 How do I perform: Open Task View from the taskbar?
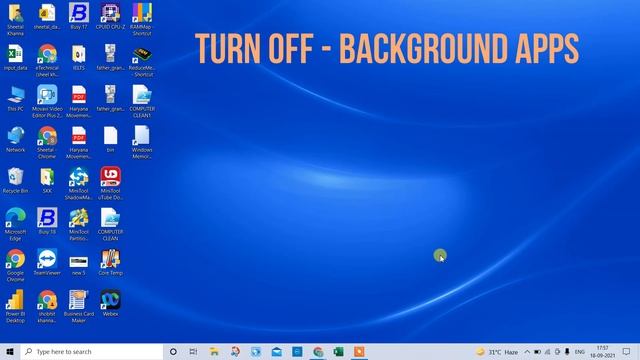193,351
